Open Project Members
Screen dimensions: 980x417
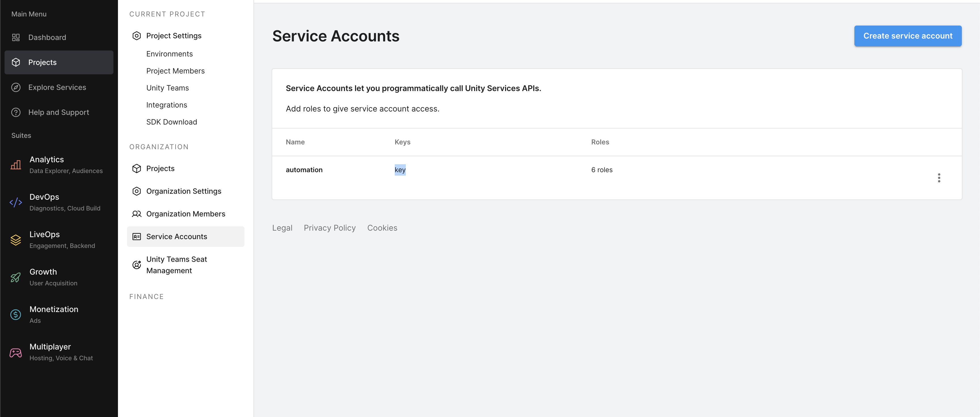point(175,71)
